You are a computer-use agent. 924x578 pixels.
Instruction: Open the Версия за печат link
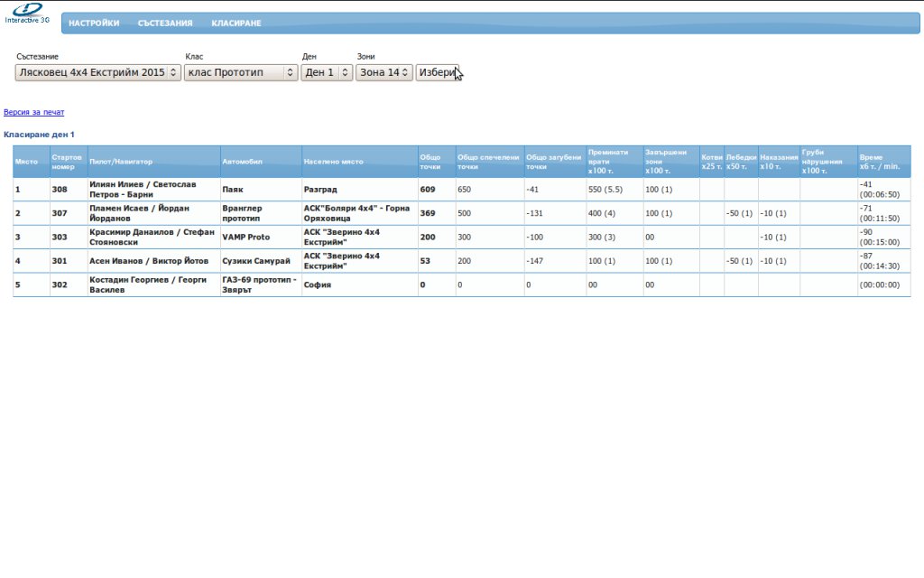(x=34, y=113)
